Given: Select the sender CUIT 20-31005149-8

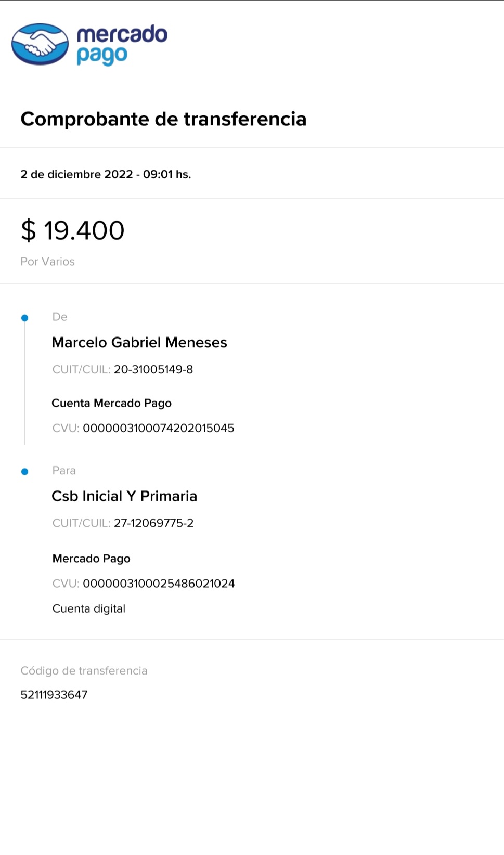Looking at the screenshot, I should click(153, 370).
